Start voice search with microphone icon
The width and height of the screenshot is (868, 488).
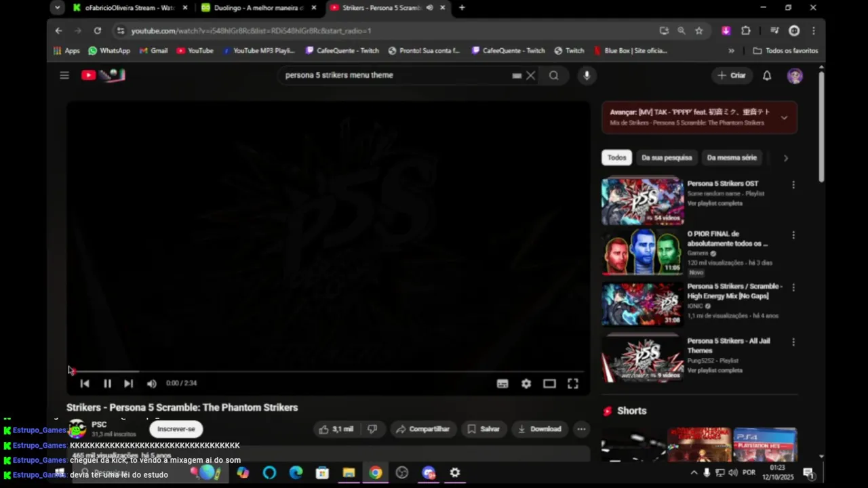point(587,75)
